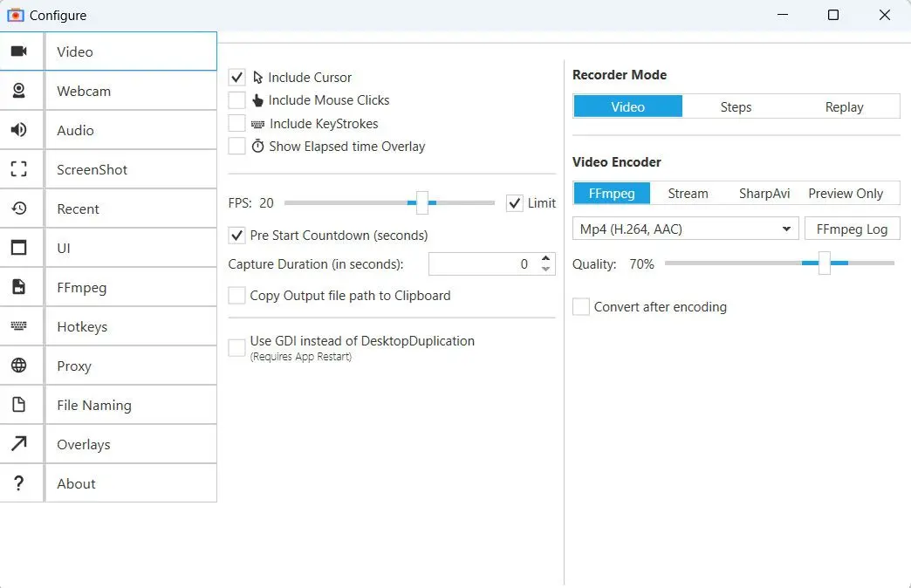The image size is (911, 588).
Task: Click the file naming document icon
Action: 19,405
